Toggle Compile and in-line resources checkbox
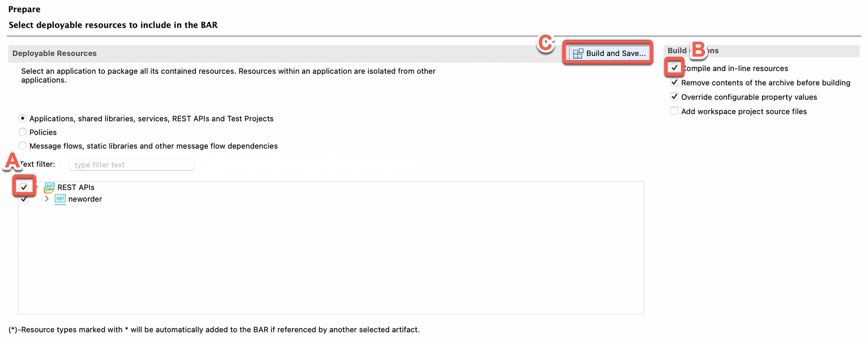Screen dimensions: 868x341 674,68
